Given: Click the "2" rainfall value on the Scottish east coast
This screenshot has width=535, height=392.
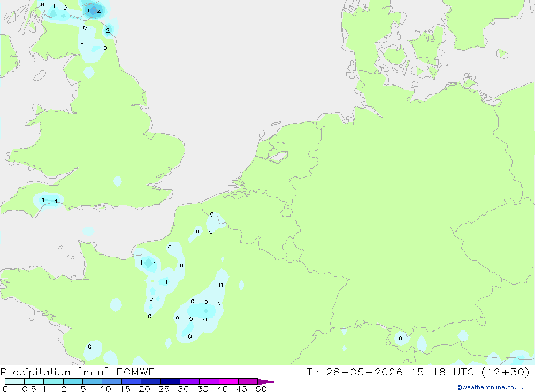Looking at the screenshot, I should click(108, 30).
